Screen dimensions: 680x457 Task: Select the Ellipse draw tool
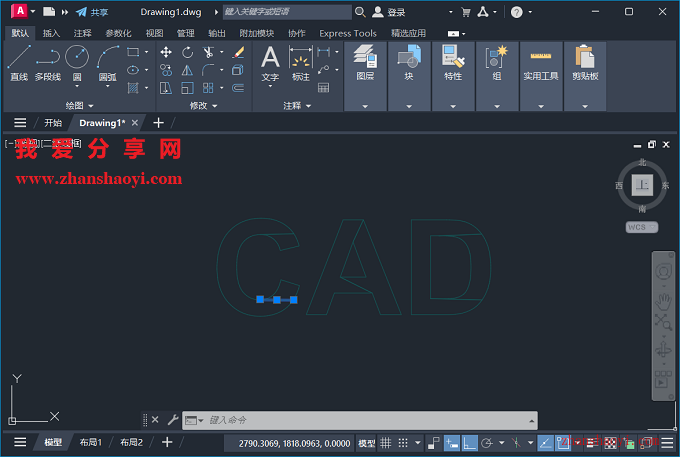[x=133, y=70]
